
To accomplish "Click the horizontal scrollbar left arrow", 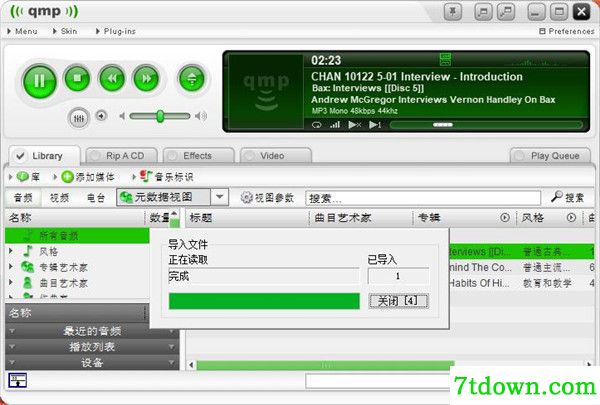I will (191, 365).
